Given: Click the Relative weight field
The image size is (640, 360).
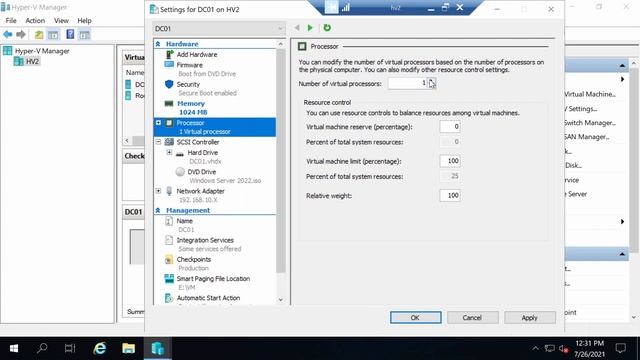Looking at the screenshot, I should point(450,196).
